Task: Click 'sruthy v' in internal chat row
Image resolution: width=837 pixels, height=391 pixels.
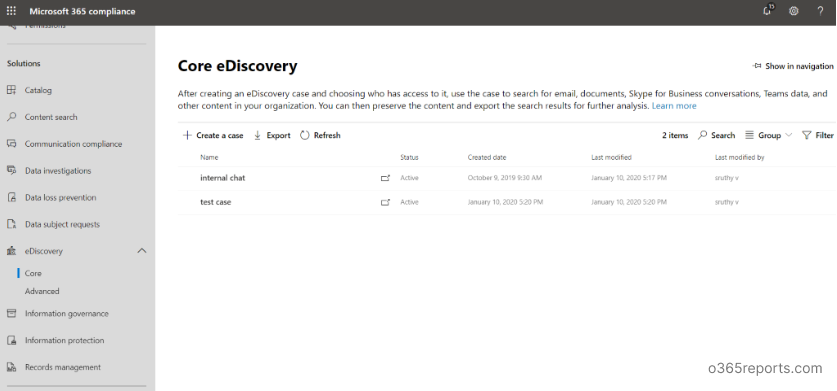Action: 727,178
